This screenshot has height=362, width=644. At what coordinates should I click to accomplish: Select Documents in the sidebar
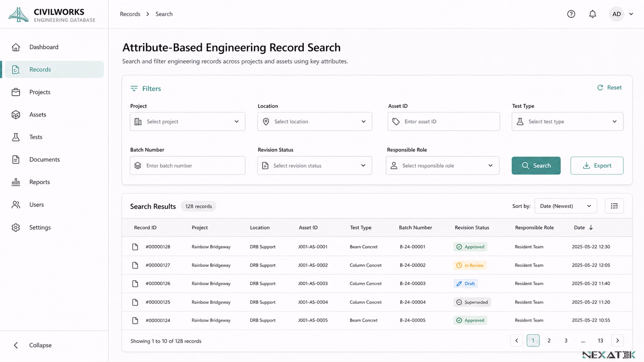click(x=54, y=159)
